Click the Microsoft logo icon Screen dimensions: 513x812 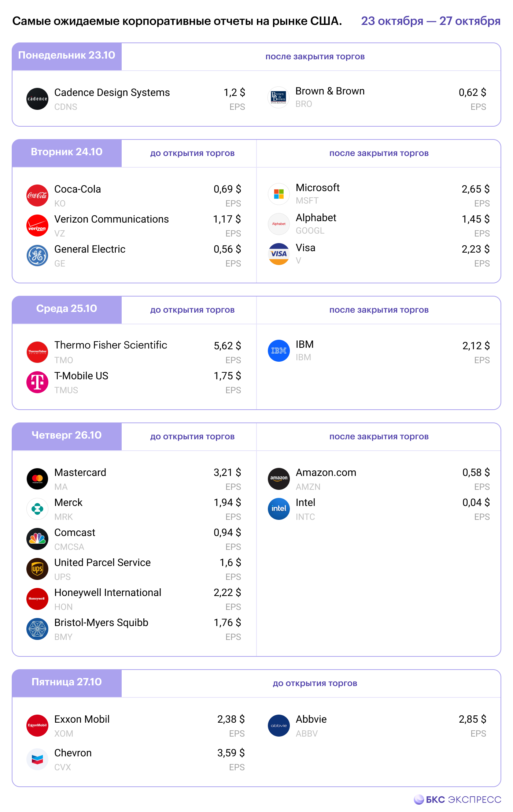click(x=279, y=194)
